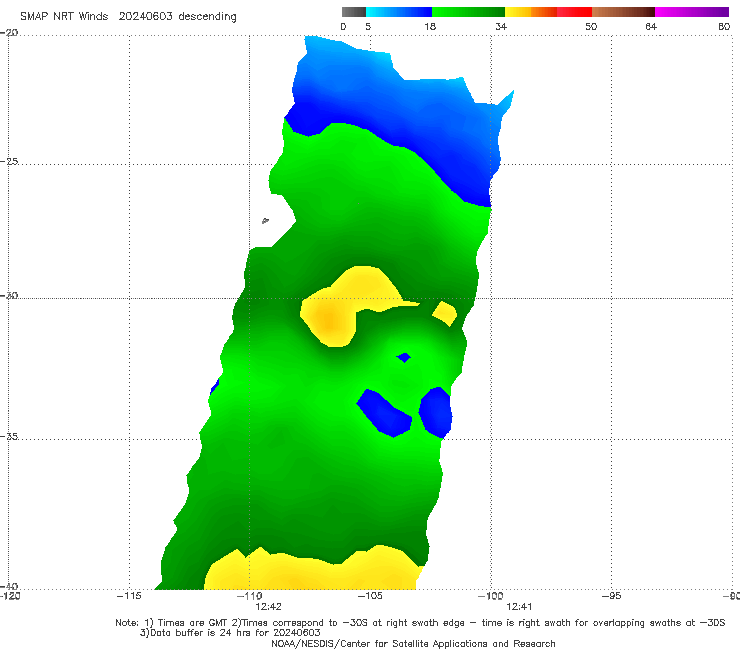740x650 pixels.
Task: Click the tiny blue diamond wind minimum
Action: [x=404, y=357]
